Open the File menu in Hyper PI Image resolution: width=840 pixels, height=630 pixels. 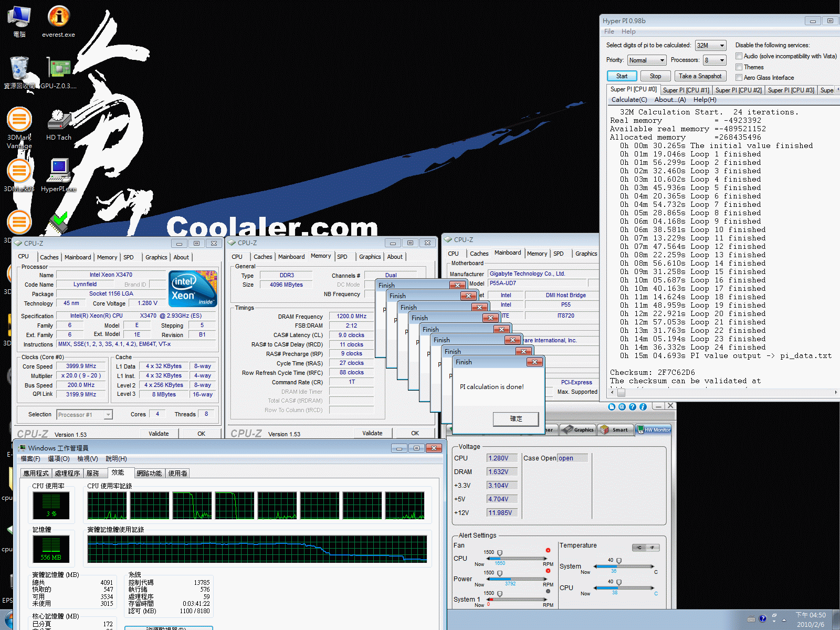tap(609, 31)
